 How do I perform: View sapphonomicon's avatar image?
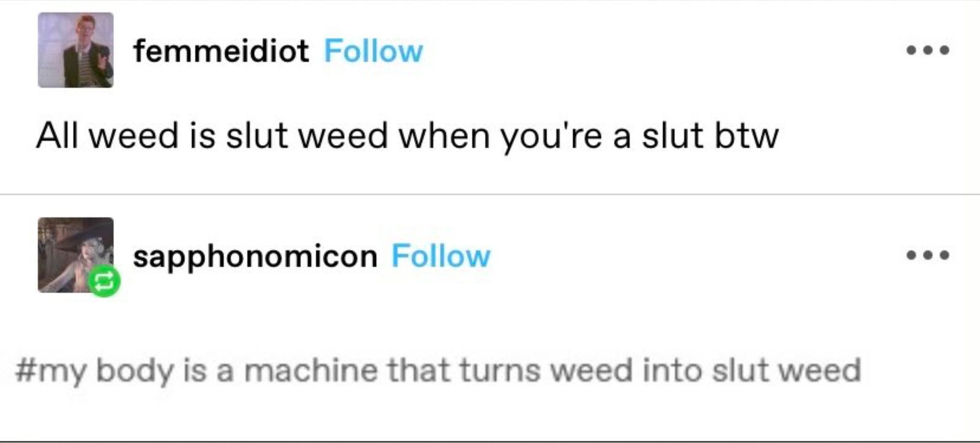coord(75,255)
